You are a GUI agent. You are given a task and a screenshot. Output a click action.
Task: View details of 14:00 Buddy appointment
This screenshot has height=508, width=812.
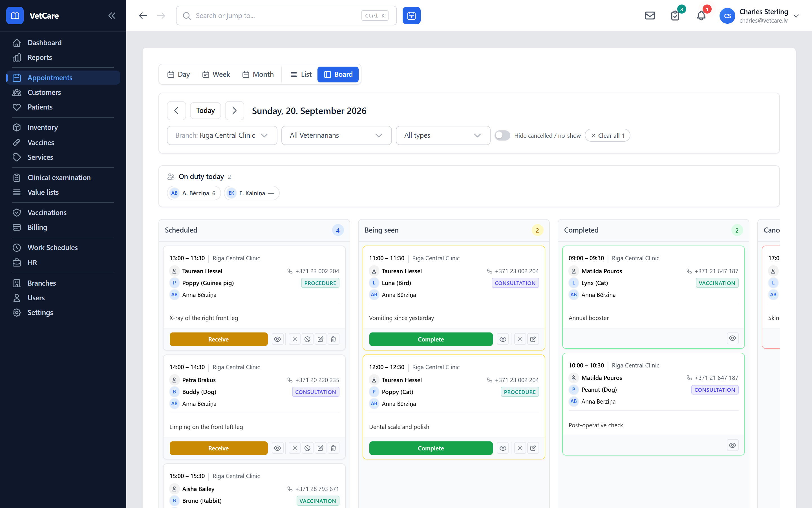point(277,448)
